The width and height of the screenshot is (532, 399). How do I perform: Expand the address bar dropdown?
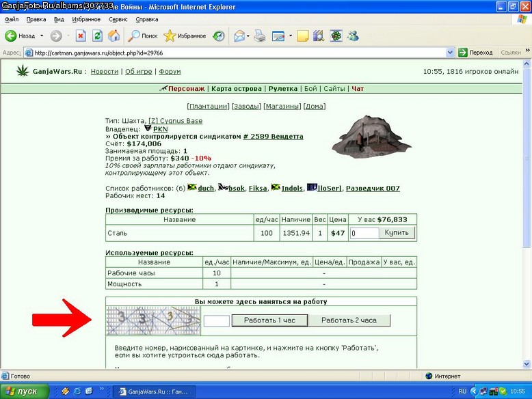pos(450,53)
